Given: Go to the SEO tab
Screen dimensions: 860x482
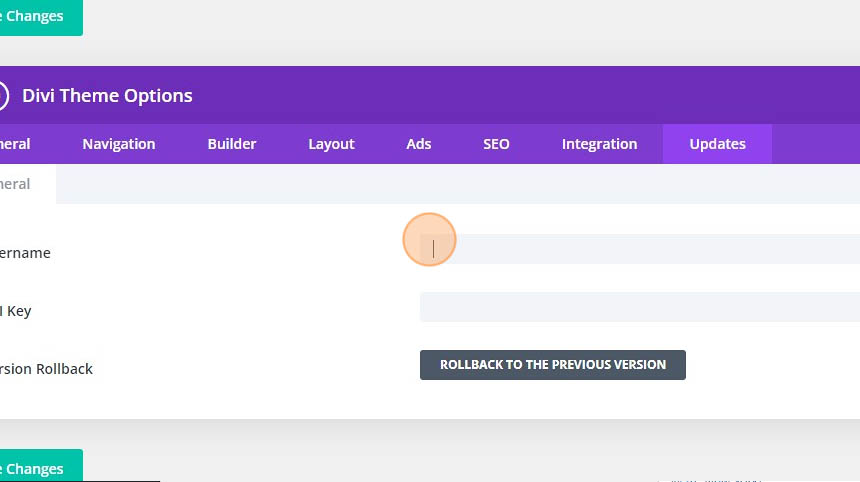Looking at the screenshot, I should coord(496,144).
